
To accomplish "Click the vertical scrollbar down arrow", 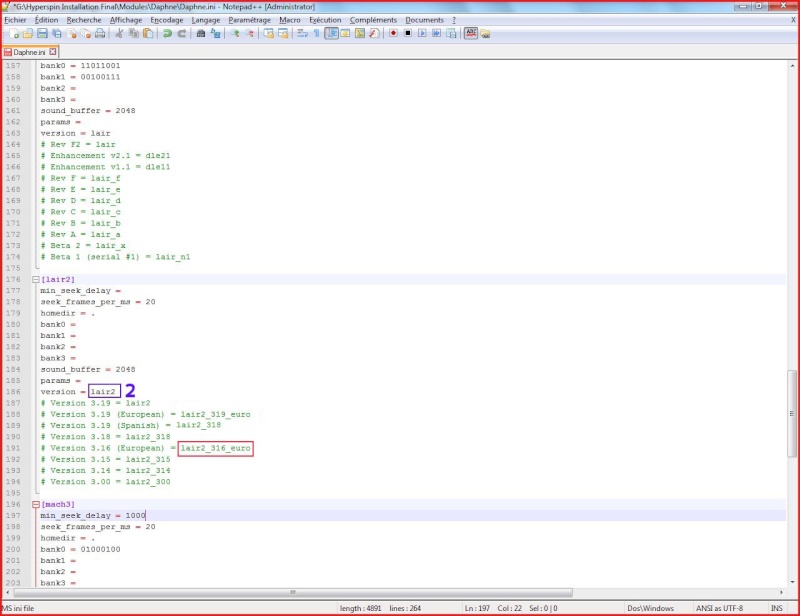I will pos(792,582).
